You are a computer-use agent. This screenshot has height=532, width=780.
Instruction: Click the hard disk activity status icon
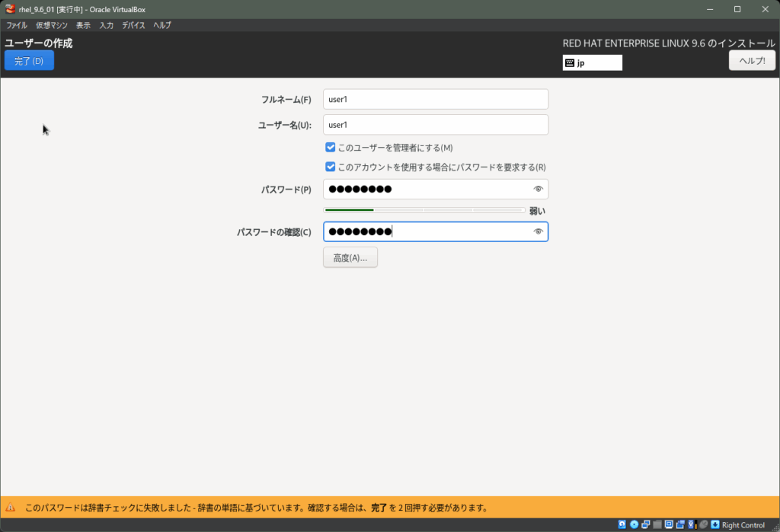coord(622,524)
